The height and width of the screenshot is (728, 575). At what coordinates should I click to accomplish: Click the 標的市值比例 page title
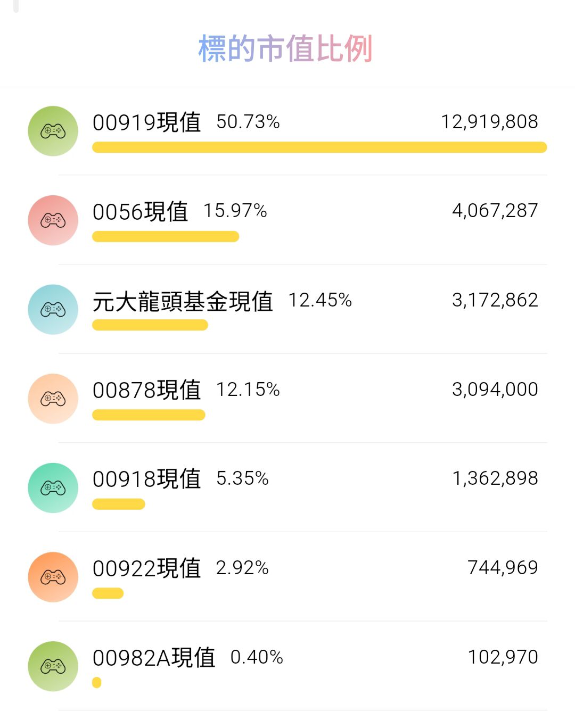(285, 49)
